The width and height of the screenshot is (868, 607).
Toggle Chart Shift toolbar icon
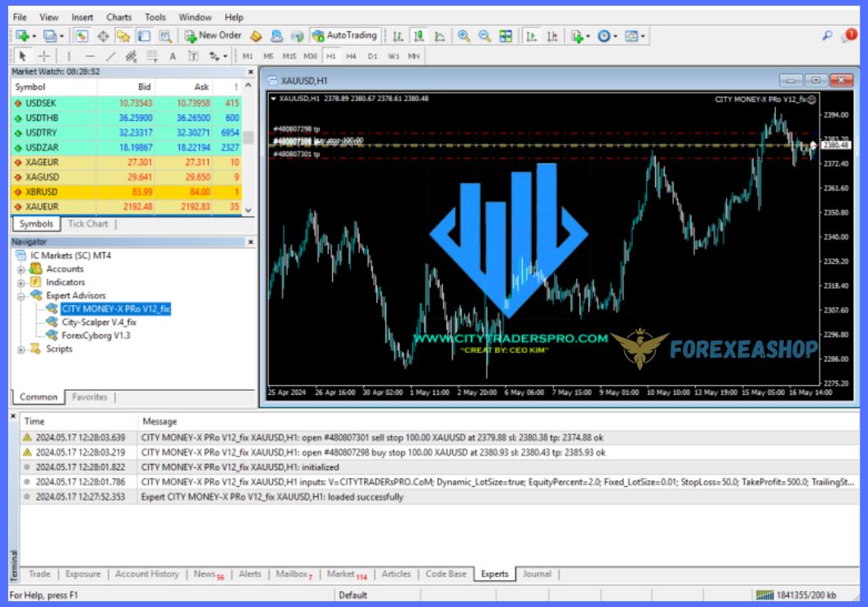pos(552,36)
